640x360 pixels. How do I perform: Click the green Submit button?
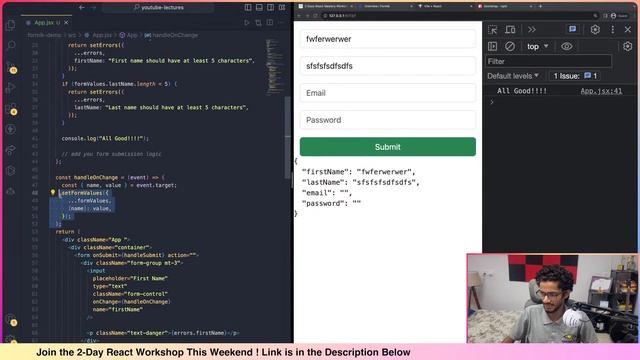(388, 147)
